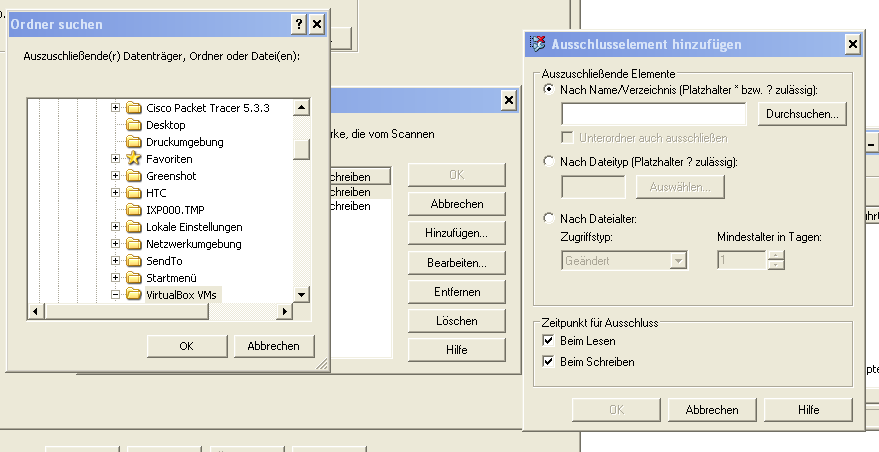Select the Favoriten star folder icon
Screen dimensions: 879x452
133,159
